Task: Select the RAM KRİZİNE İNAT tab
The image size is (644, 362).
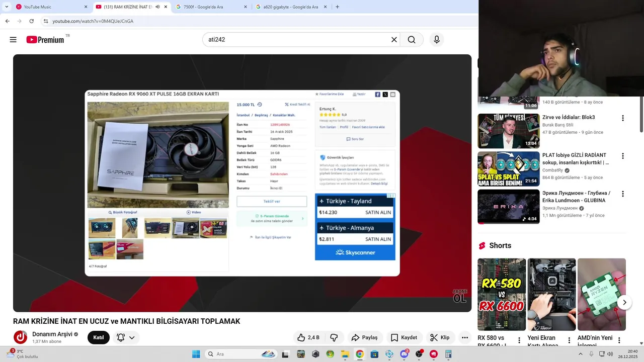Action: click(132, 7)
